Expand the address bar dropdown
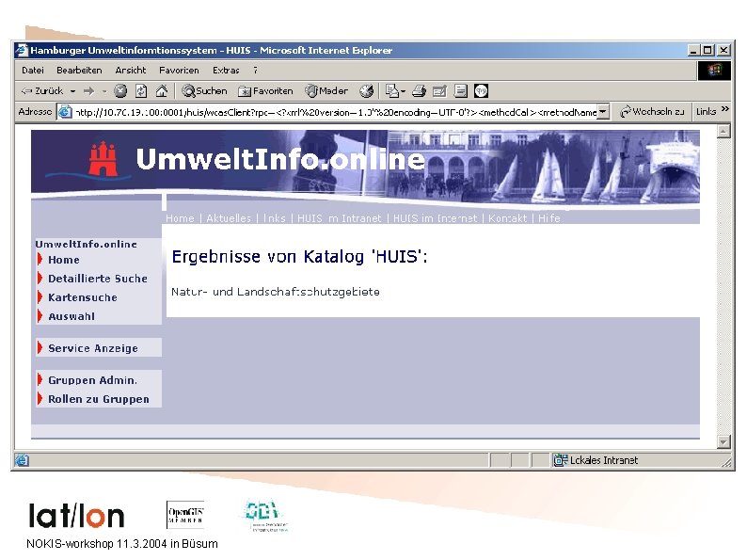This screenshot has height=560, width=747. pos(604,112)
